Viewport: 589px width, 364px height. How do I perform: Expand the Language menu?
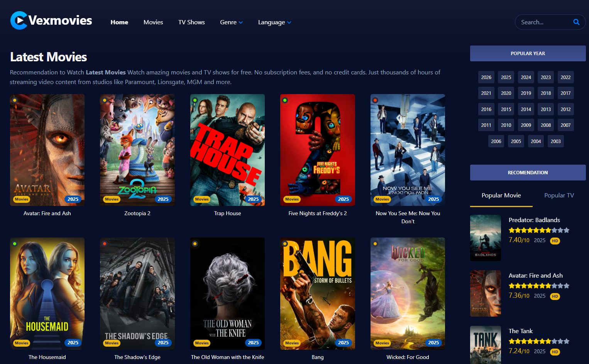coord(274,22)
